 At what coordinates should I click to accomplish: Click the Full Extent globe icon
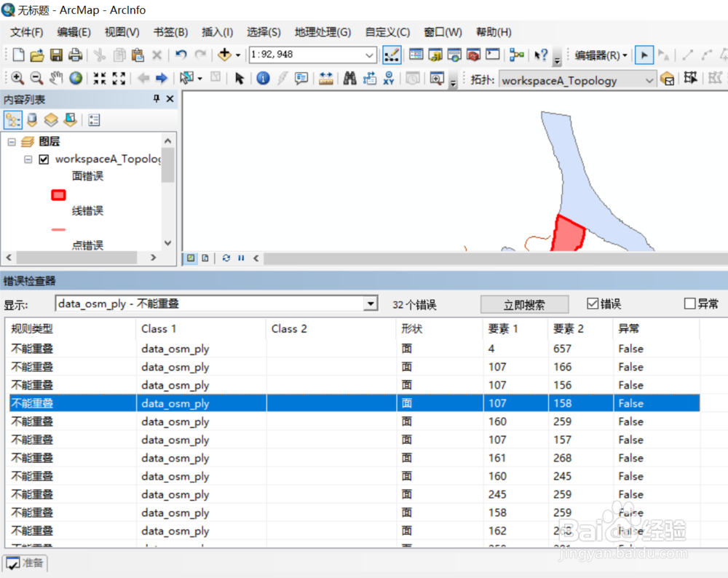pos(76,78)
